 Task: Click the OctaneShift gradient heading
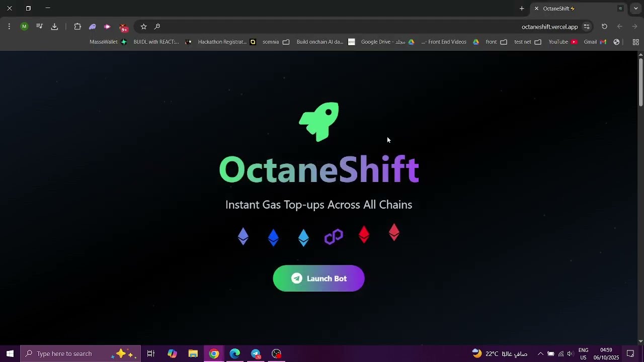pos(319,169)
